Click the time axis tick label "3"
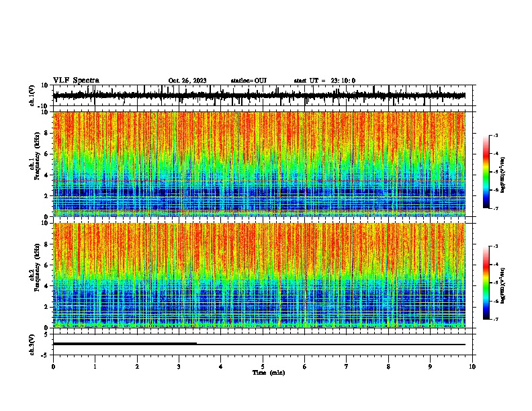This screenshot has width=532, height=411. [x=179, y=367]
